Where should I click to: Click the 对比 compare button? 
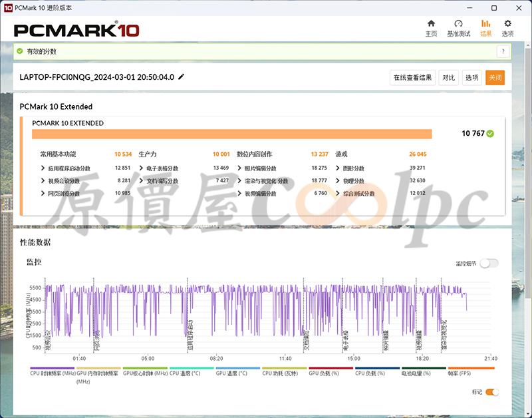tap(448, 78)
